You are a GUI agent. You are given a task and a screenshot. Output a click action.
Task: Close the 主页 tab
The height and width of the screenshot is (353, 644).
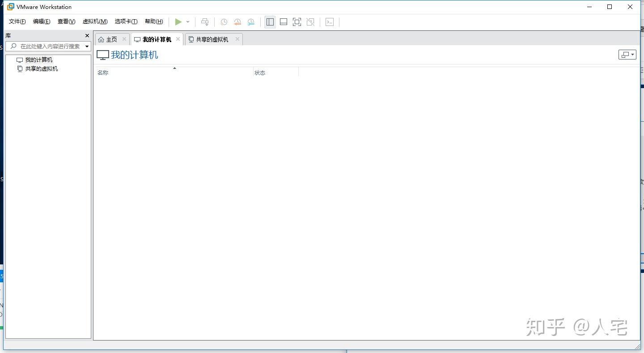coord(124,39)
